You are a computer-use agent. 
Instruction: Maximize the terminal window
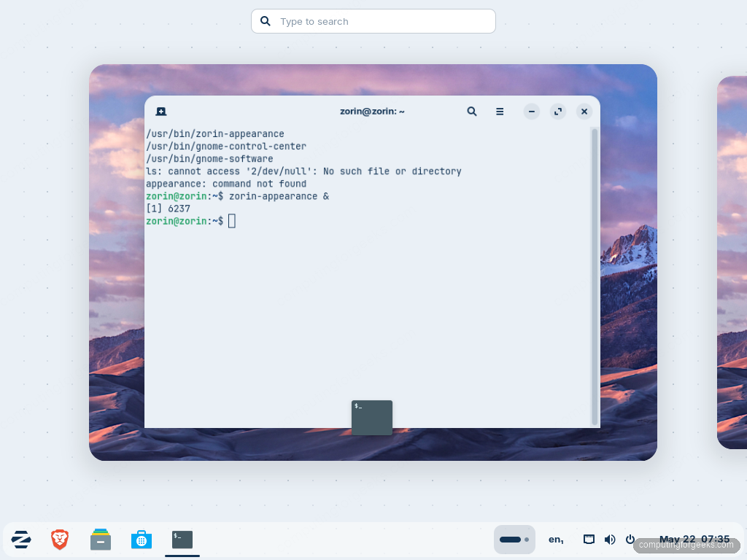coord(558,112)
